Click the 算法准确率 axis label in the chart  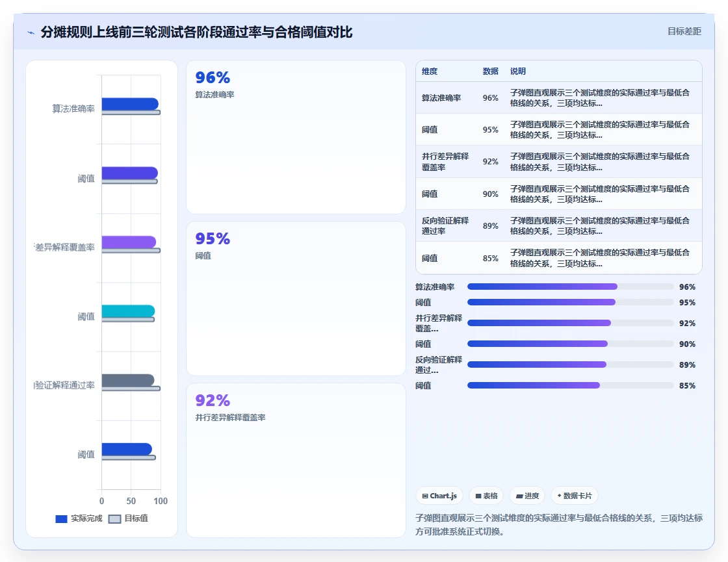(73, 109)
